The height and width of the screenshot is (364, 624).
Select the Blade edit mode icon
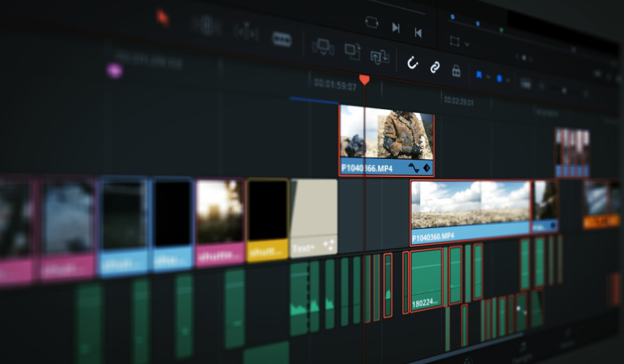(x=281, y=39)
